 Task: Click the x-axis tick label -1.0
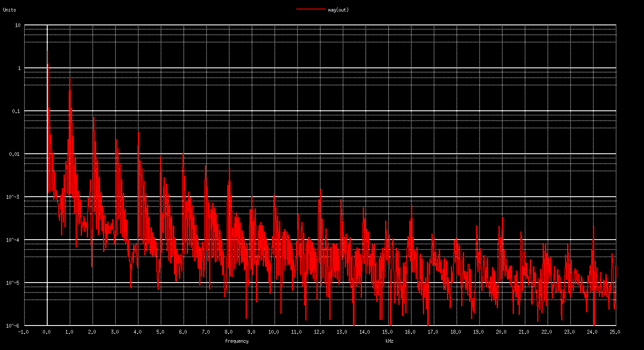click(23, 332)
